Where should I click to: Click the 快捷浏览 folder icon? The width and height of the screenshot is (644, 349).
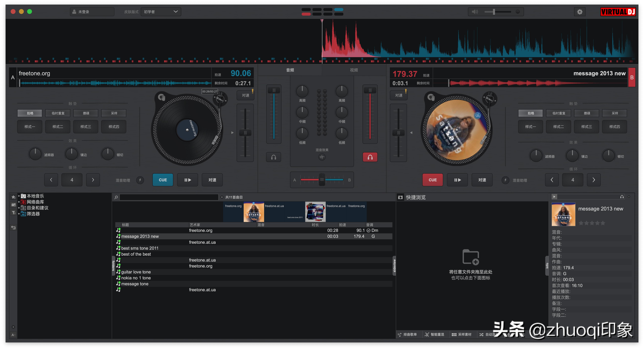click(x=400, y=197)
